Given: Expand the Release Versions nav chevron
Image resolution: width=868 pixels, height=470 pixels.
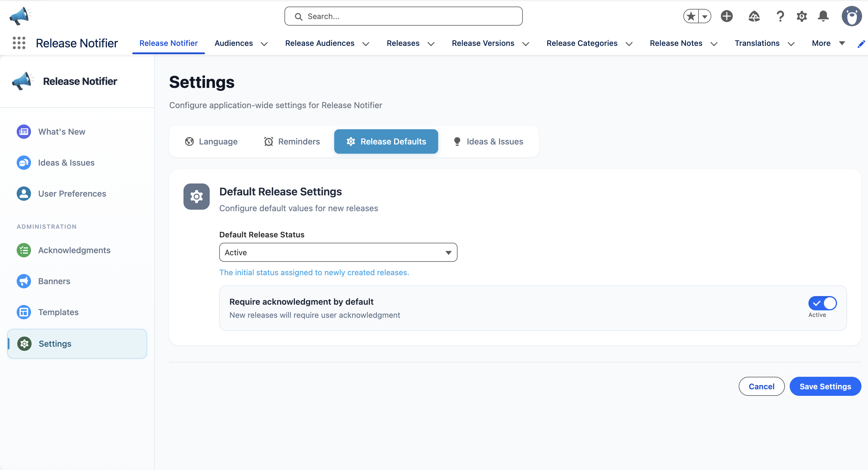Looking at the screenshot, I should pos(525,44).
